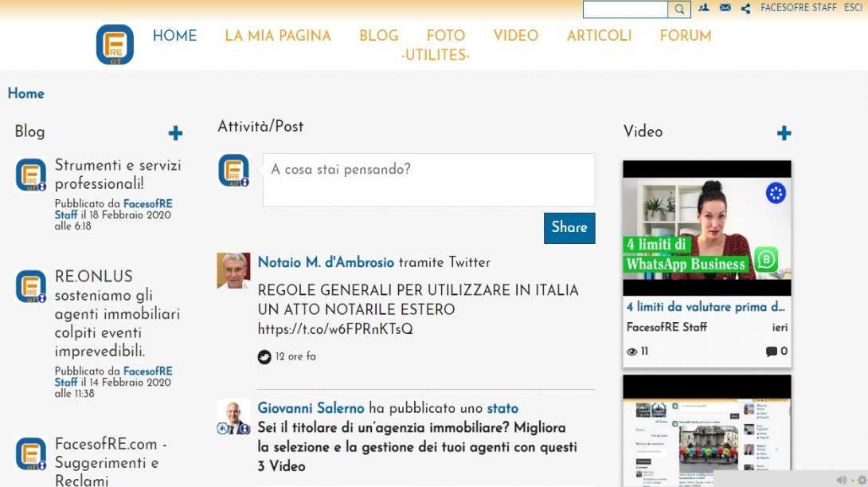Open the FORUM menu item
This screenshot has height=487, width=868.
pyautogui.click(x=686, y=36)
